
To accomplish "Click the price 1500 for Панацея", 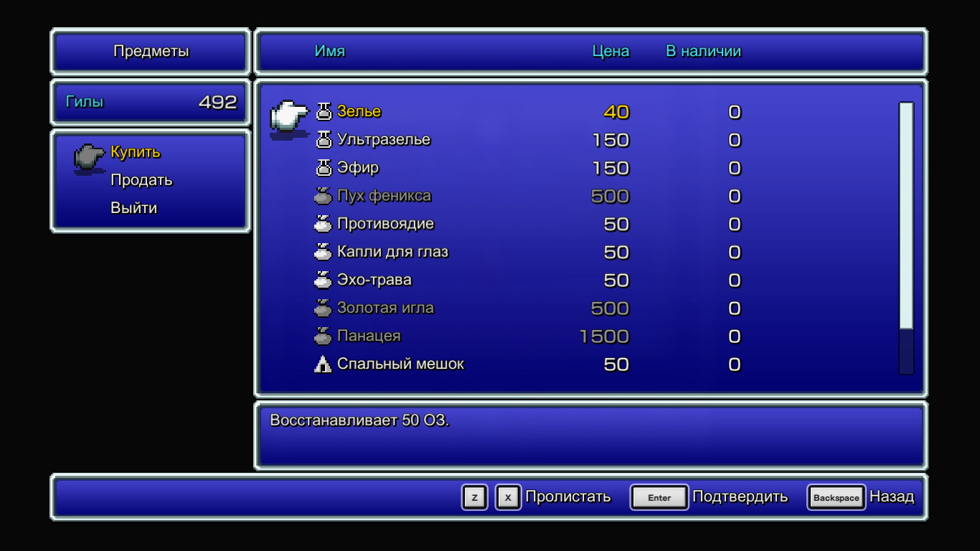I will click(604, 336).
